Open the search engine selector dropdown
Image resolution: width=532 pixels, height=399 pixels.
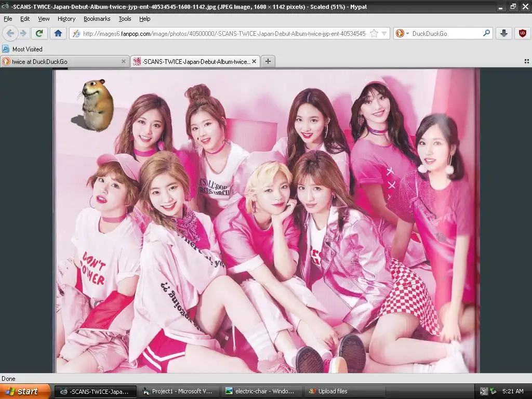(x=403, y=33)
